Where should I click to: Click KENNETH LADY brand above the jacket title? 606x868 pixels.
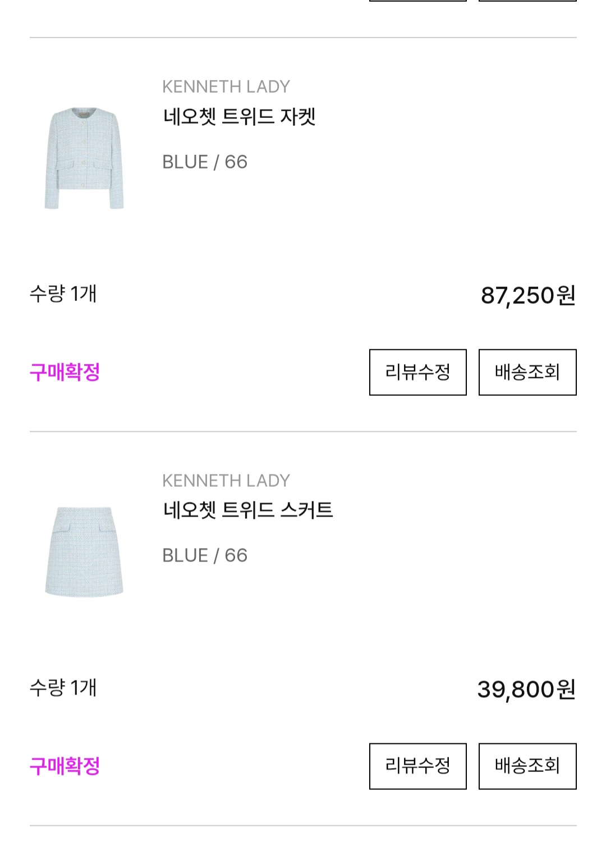(x=226, y=87)
